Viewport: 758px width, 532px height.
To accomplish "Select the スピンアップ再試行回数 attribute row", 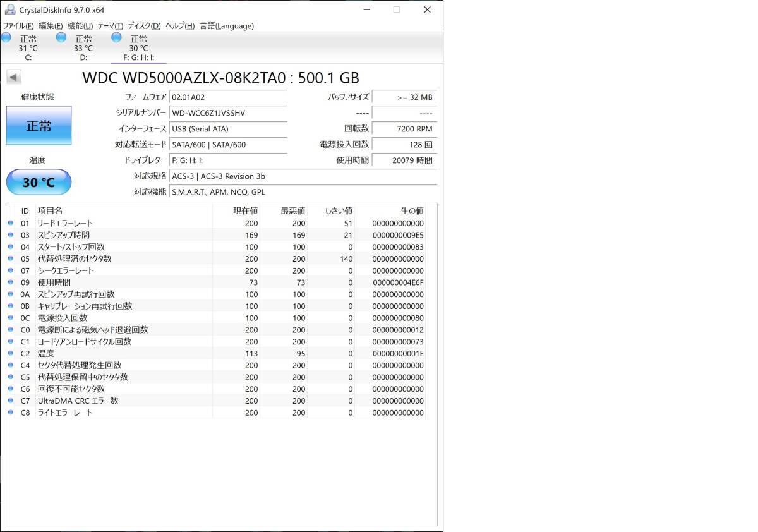I will pos(216,294).
